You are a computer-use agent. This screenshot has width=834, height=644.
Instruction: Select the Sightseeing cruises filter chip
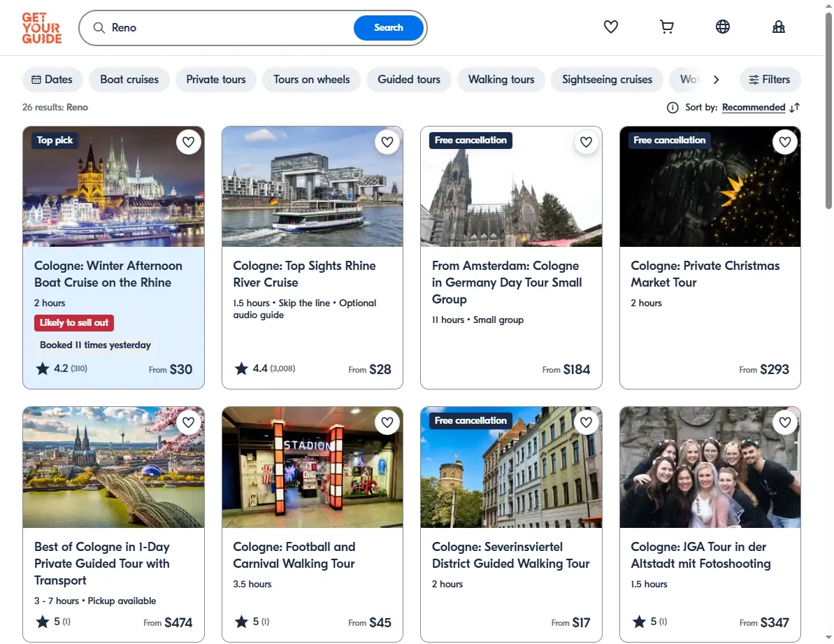pos(607,80)
